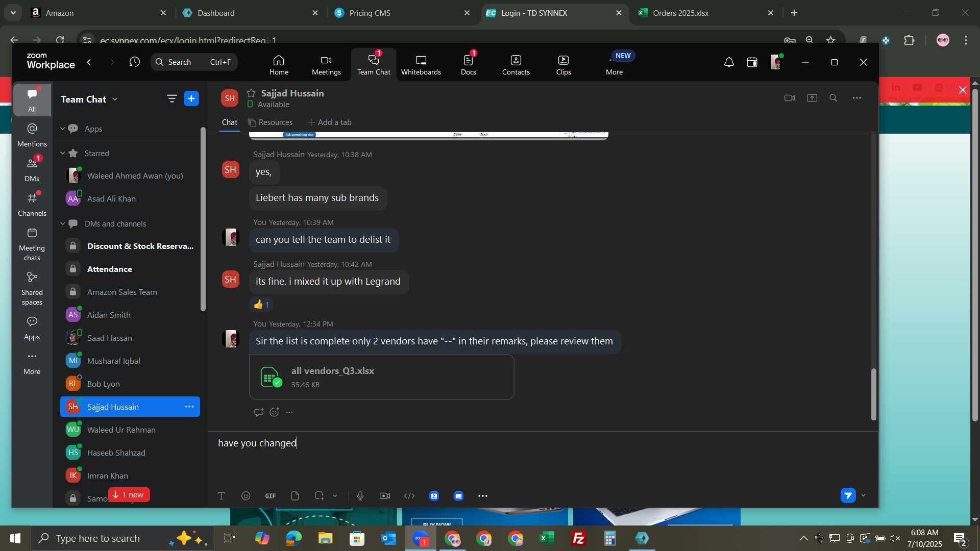
Task: Collapse the Apps section
Action: pyautogui.click(x=63, y=129)
